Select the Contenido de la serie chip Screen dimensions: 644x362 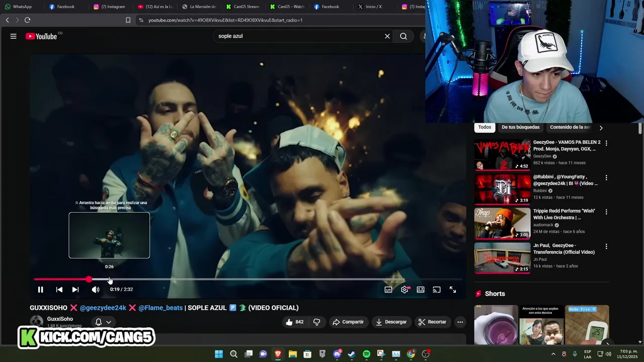tap(570, 127)
